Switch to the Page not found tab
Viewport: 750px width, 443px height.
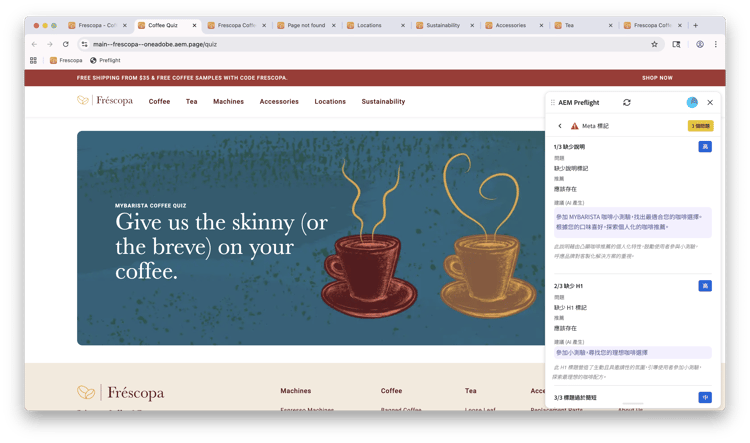pos(306,25)
